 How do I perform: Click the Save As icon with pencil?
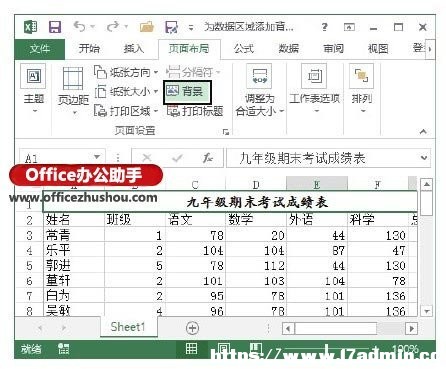171,27
